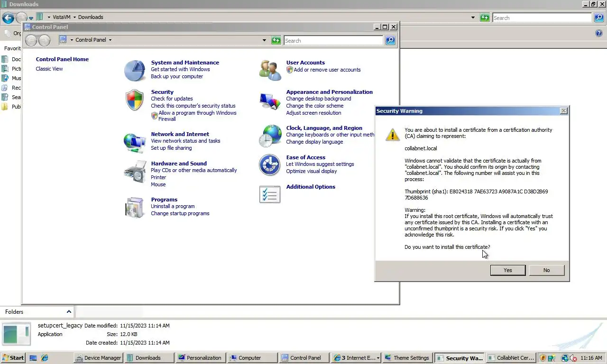Open Downloads address history dropdown
The image size is (607, 364).
[x=473, y=18]
